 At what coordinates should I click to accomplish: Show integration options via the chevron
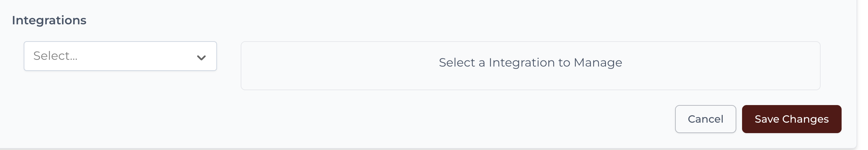point(201,57)
